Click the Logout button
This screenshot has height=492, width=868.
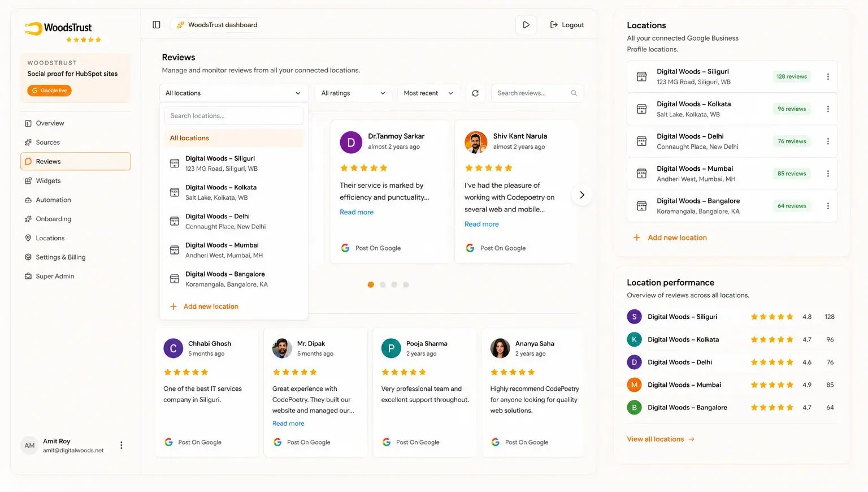(567, 25)
